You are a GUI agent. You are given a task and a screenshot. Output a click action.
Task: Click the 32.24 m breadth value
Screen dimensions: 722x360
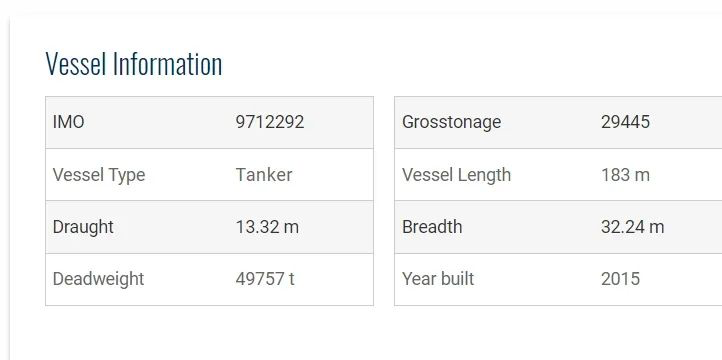(x=633, y=227)
